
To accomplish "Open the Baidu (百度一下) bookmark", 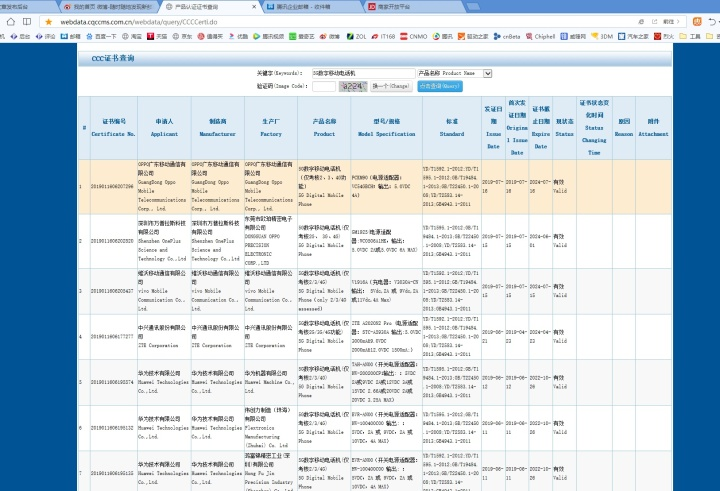I will pos(101,36).
